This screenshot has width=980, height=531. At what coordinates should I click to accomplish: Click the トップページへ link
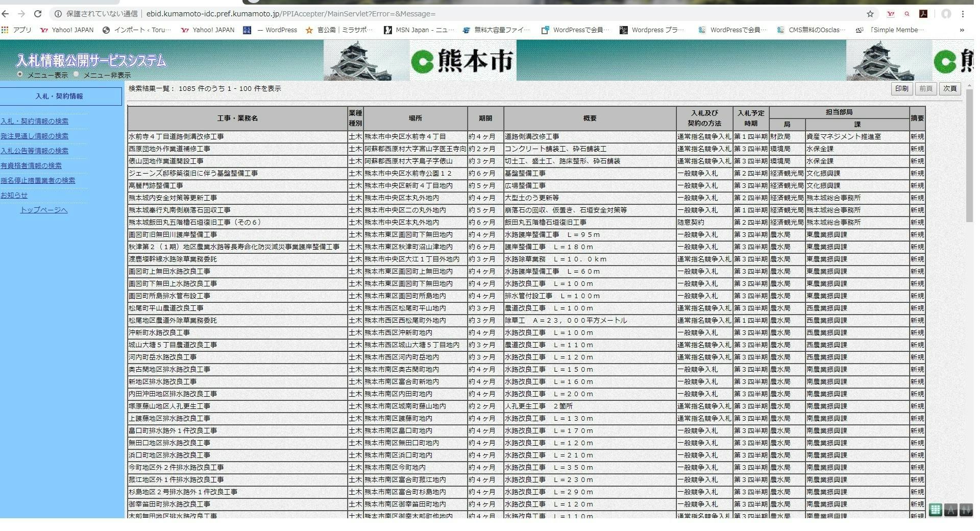click(44, 210)
